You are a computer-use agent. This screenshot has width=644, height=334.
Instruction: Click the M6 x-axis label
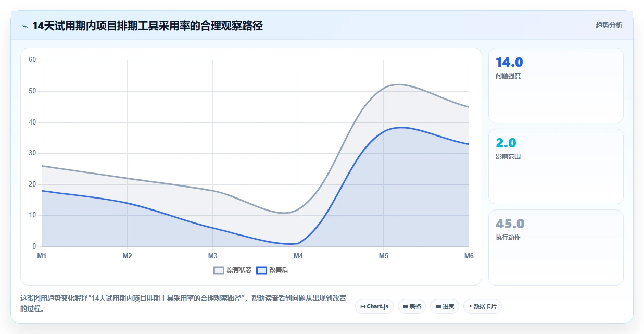[469, 256]
